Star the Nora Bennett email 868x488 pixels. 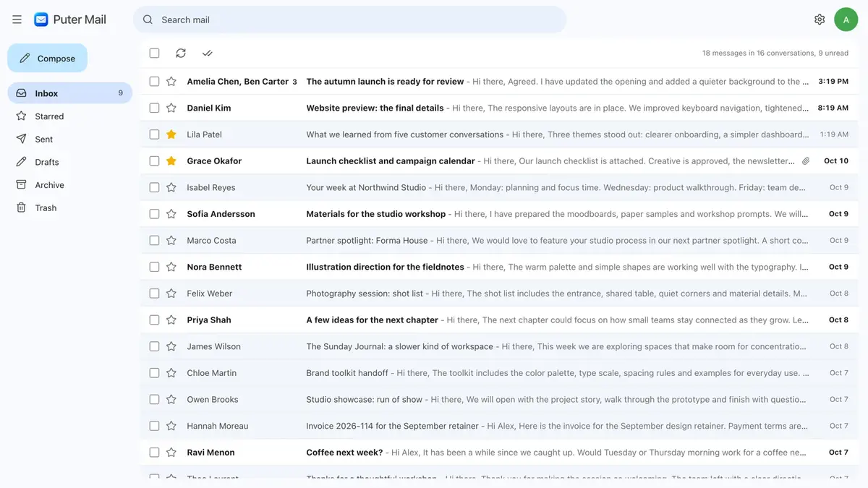tap(171, 267)
